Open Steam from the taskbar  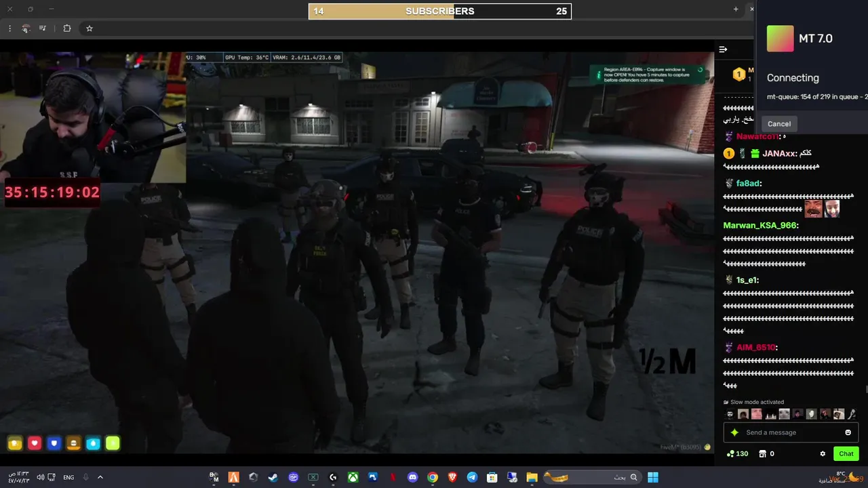click(x=273, y=477)
